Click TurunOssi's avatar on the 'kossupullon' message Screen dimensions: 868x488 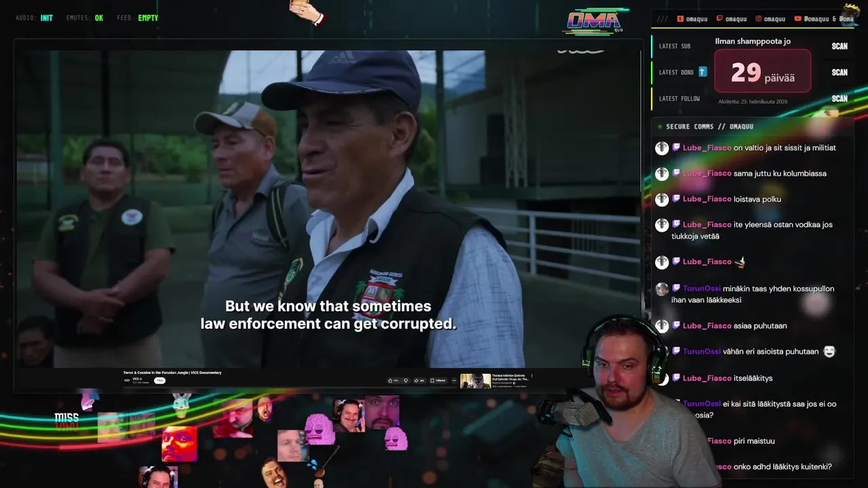click(x=662, y=289)
